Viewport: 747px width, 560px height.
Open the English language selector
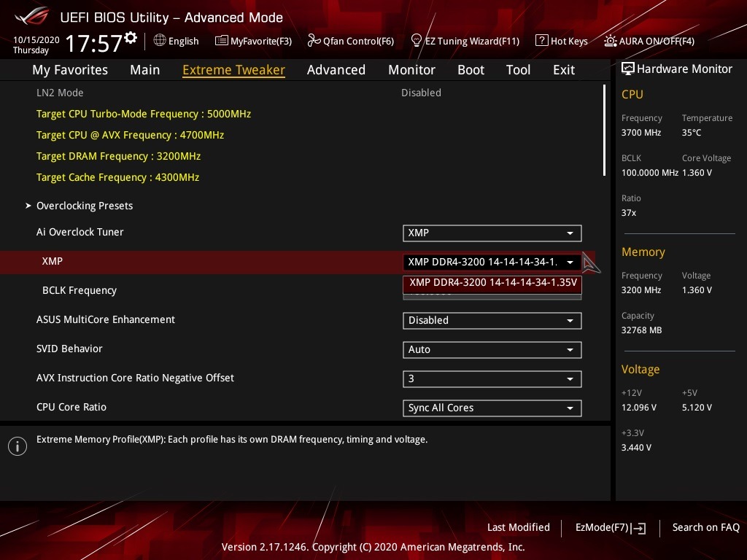pyautogui.click(x=177, y=41)
